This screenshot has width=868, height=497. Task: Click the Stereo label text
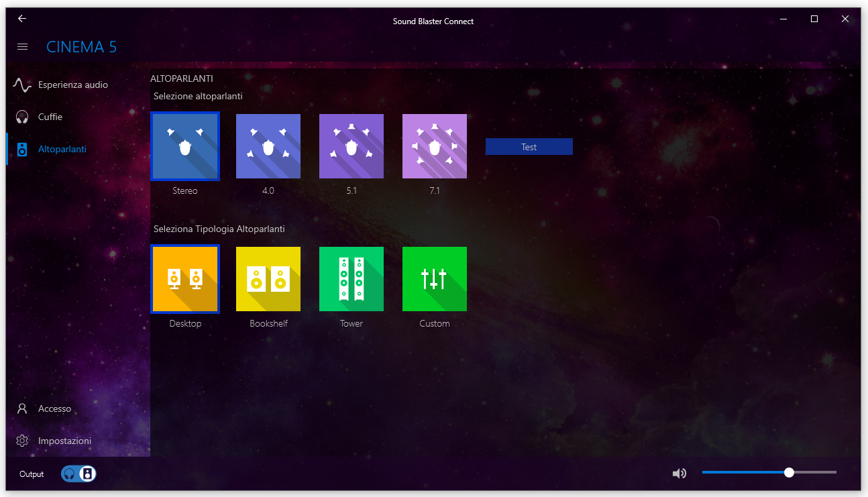click(185, 191)
